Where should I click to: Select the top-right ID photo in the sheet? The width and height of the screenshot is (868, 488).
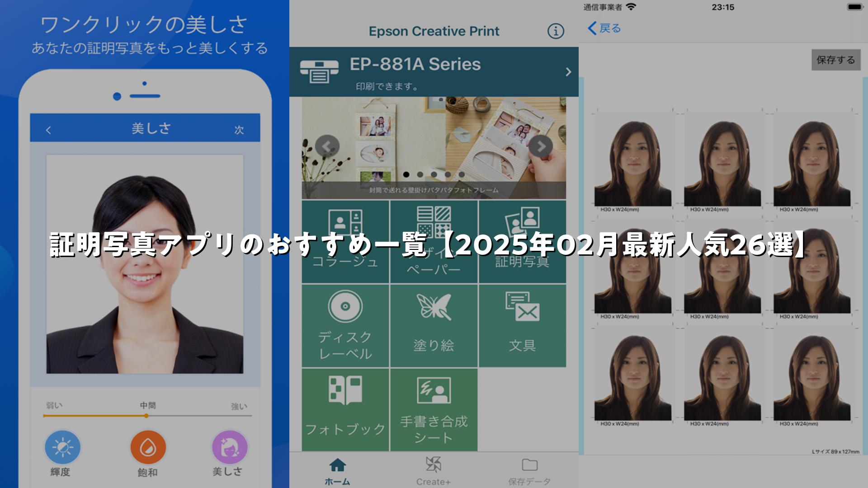[x=812, y=163]
